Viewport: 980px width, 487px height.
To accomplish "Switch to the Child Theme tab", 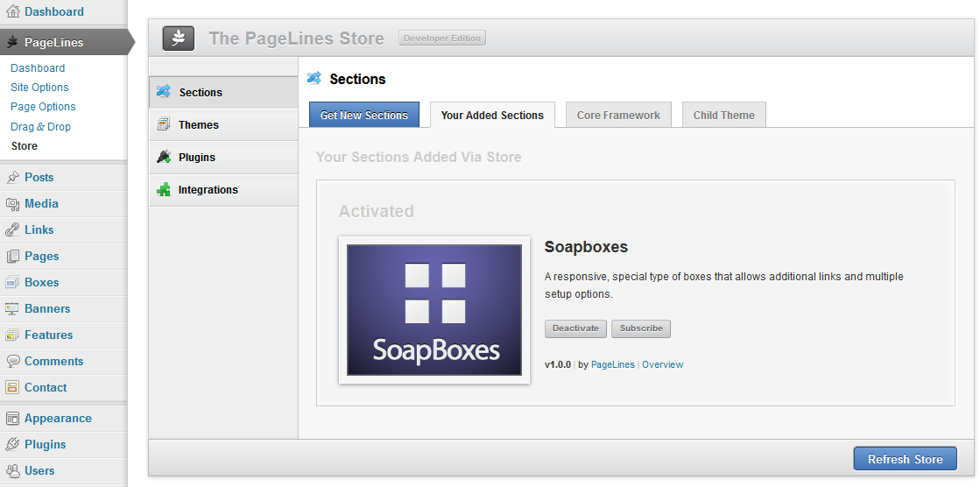I will point(724,115).
